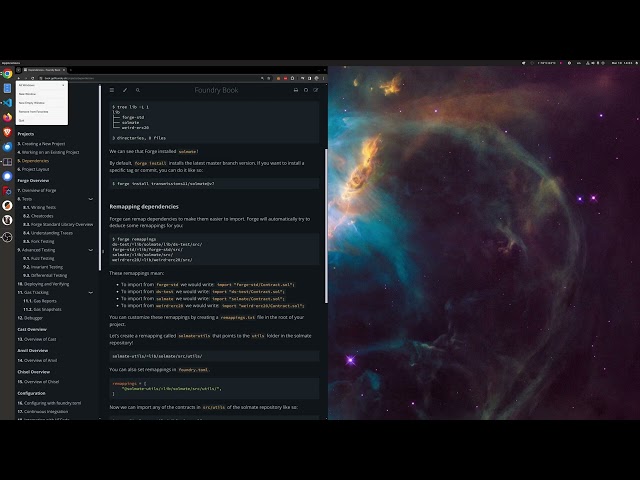
Task: Open chapter 17. Continuous Integration
Action: pyautogui.click(x=42, y=411)
